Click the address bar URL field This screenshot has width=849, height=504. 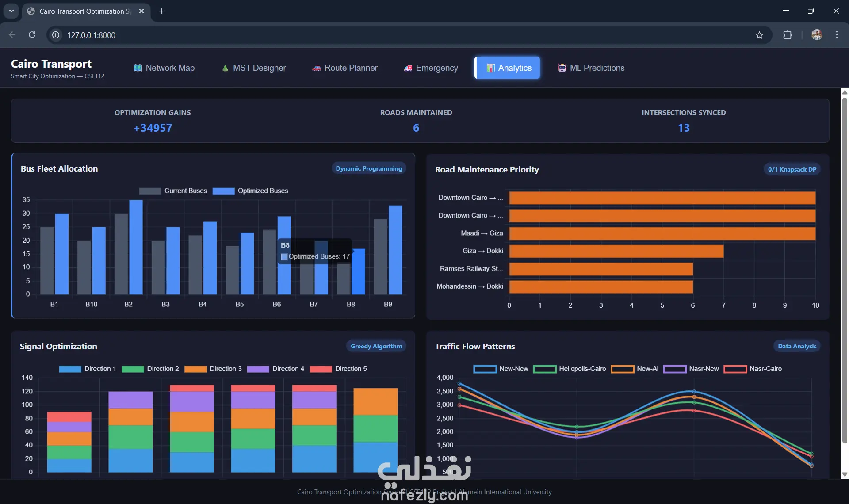point(398,35)
